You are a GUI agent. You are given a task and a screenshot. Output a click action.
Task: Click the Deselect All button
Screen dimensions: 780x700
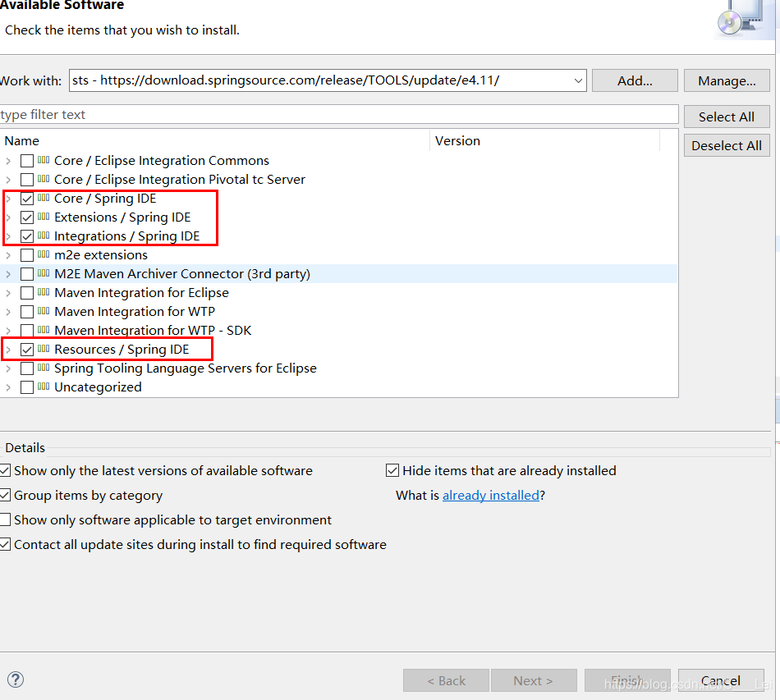[727, 146]
